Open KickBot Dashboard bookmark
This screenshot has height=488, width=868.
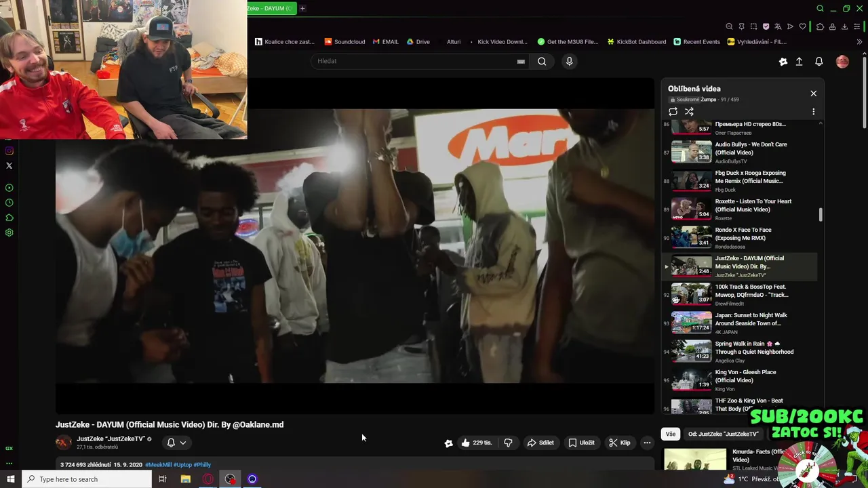coord(636,41)
